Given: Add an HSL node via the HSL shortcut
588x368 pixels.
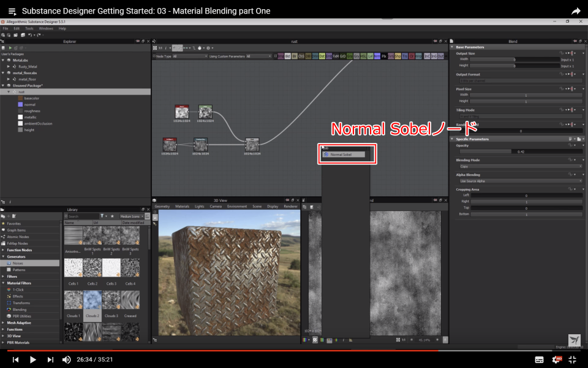Looking at the screenshot, I should tap(363, 56).
